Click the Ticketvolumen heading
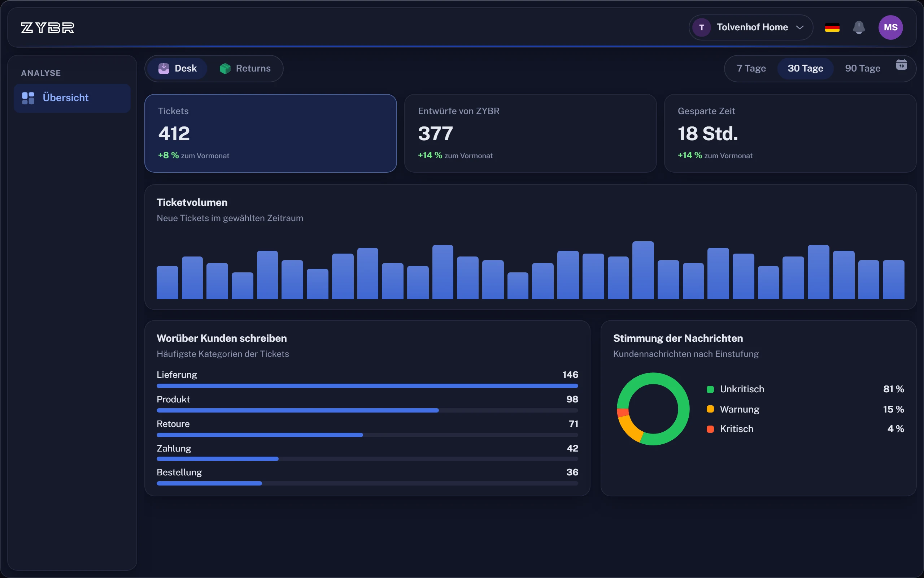924x578 pixels. click(192, 203)
